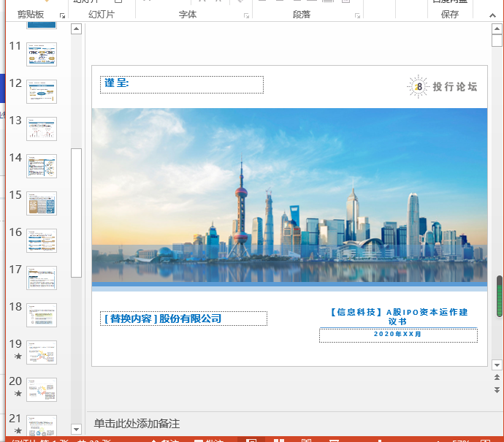Go to next slide using double-down arrow

[x=497, y=390]
